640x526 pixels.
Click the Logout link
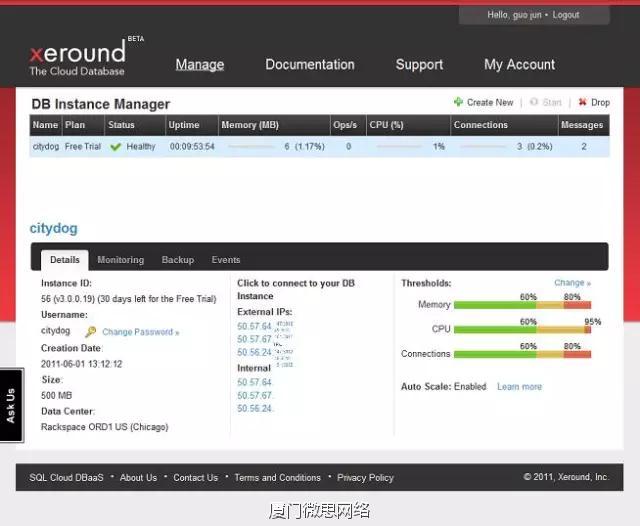pyautogui.click(x=566, y=15)
